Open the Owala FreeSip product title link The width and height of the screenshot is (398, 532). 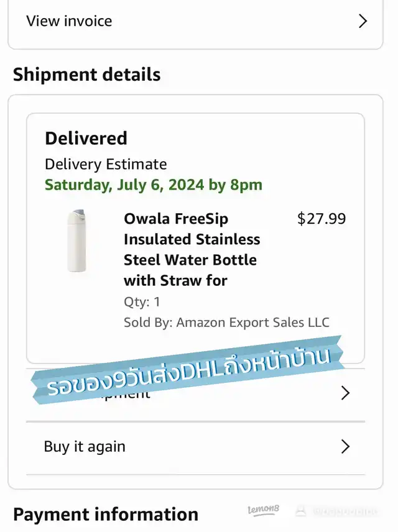tap(192, 249)
